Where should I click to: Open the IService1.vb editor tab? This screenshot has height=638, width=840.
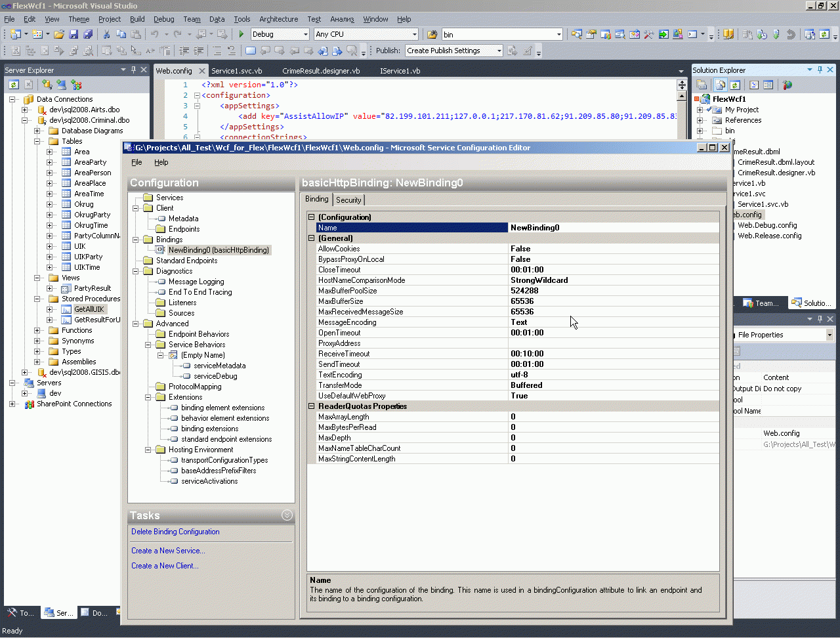[x=400, y=71]
